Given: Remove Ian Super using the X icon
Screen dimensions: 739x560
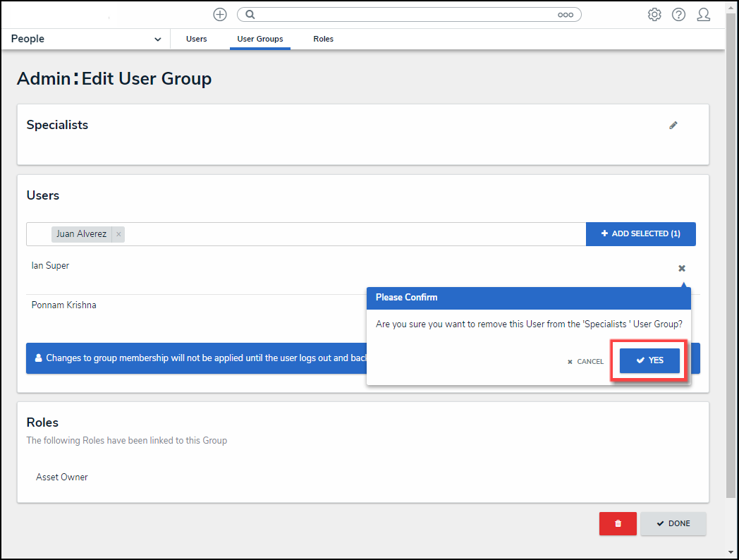Looking at the screenshot, I should tap(682, 268).
